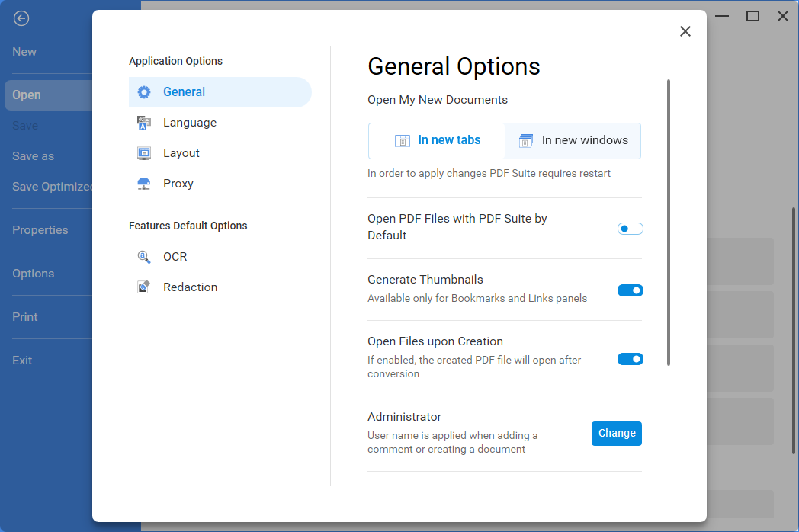Select the In new tabs option
Viewport: 799px width, 532px height.
[x=437, y=141]
